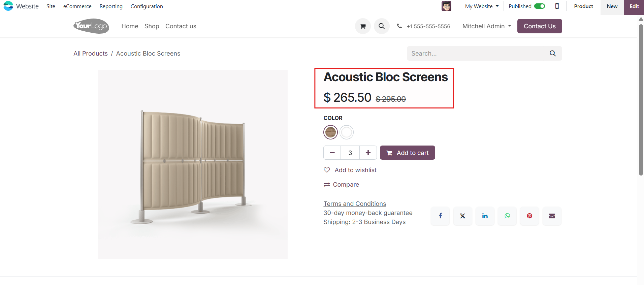Share product on Pinterest
Screen dimensions: 644x285
pyautogui.click(x=529, y=216)
